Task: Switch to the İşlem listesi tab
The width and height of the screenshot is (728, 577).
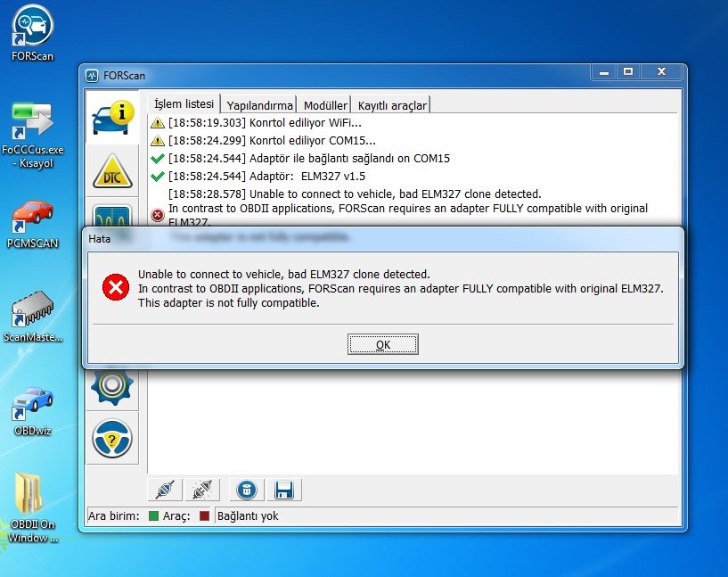Action: 184,104
